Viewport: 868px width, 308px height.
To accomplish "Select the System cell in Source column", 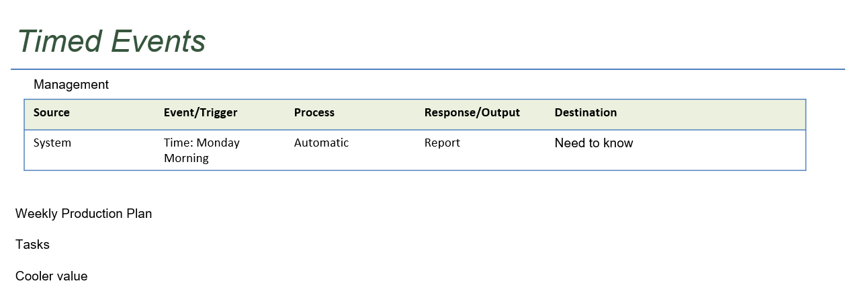I will pos(52,143).
